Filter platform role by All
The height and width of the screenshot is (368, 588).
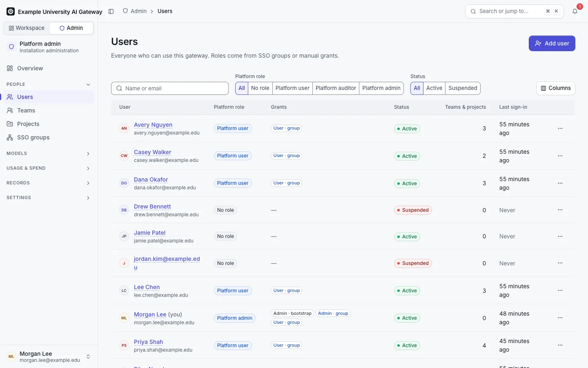[x=242, y=88]
